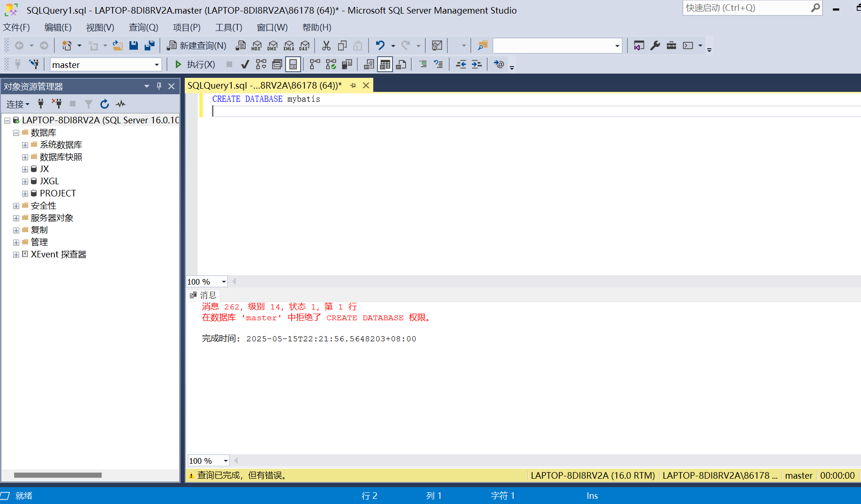Toggle Include Client Statistics
Viewport: 861px width, 504px height.
[347, 64]
